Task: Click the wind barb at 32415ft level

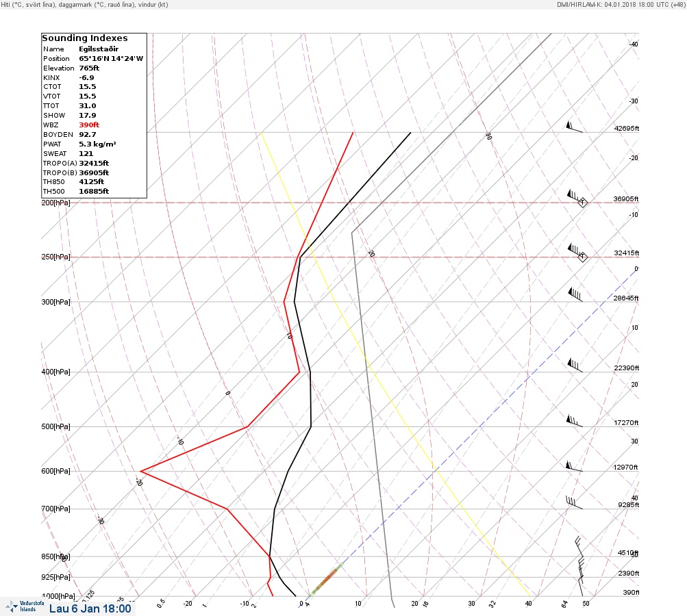Action: pos(575,251)
